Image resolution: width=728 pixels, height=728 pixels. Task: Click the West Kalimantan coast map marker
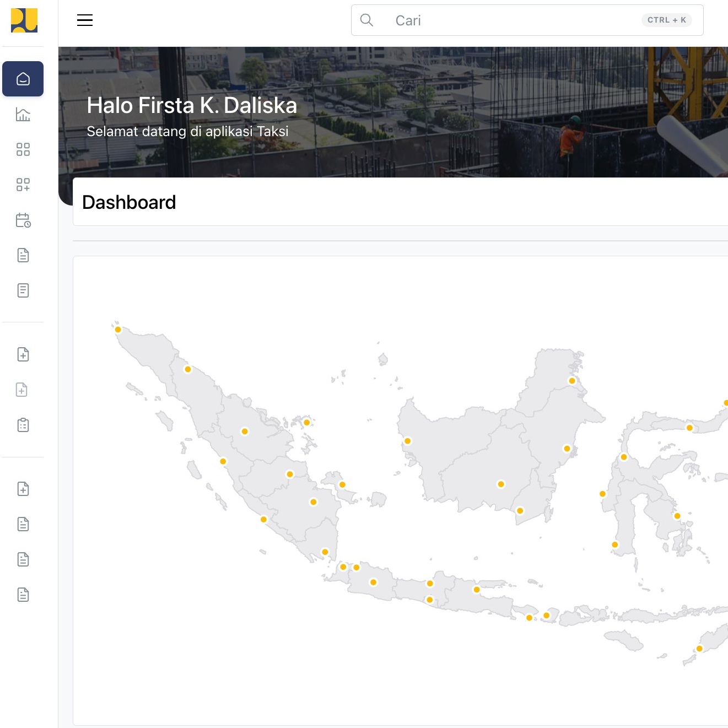pos(408,441)
